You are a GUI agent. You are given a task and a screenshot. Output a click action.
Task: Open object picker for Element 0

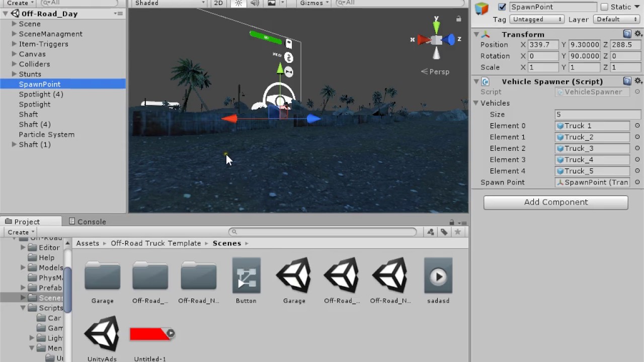pos(637,126)
